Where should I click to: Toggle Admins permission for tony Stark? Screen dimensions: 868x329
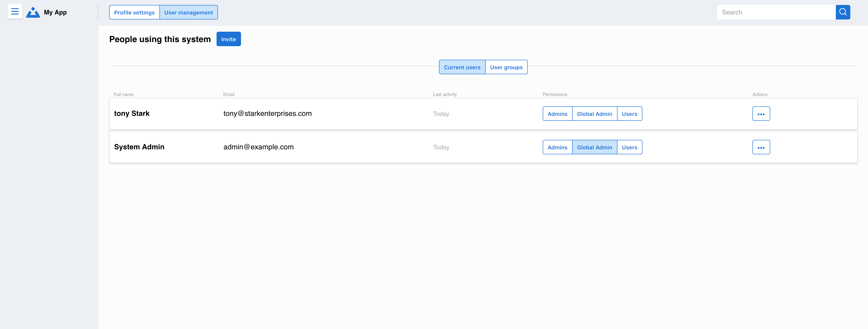pyautogui.click(x=557, y=114)
